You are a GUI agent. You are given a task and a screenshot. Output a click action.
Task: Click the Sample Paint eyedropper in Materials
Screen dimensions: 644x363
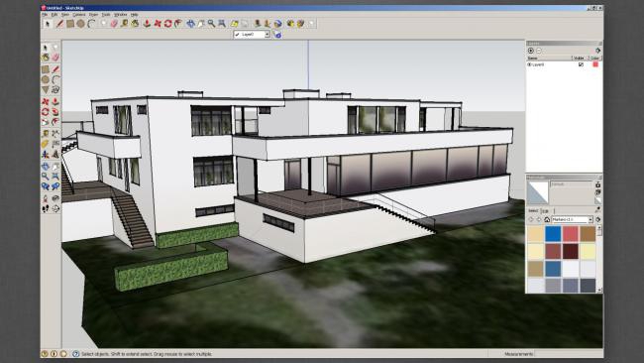point(598,210)
